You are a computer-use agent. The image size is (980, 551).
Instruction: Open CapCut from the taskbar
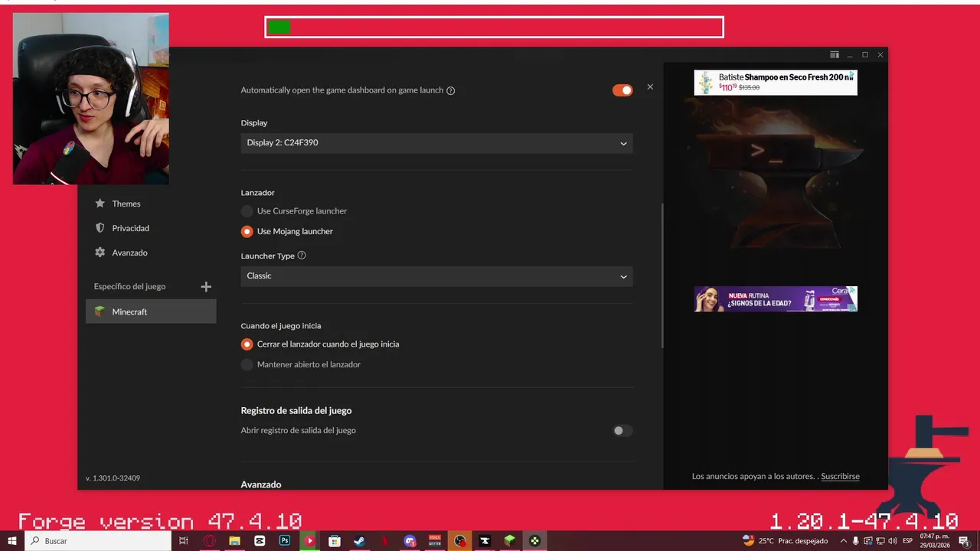[x=260, y=541]
